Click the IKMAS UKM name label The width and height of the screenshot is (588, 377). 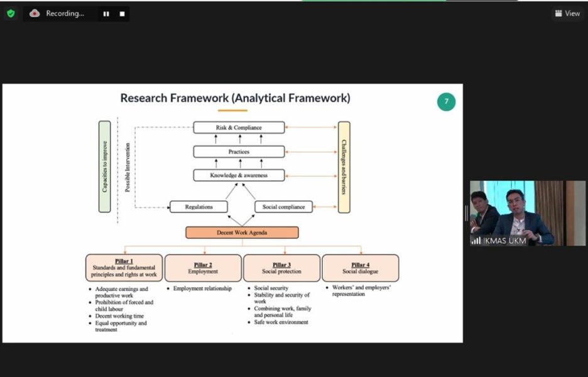tap(504, 241)
